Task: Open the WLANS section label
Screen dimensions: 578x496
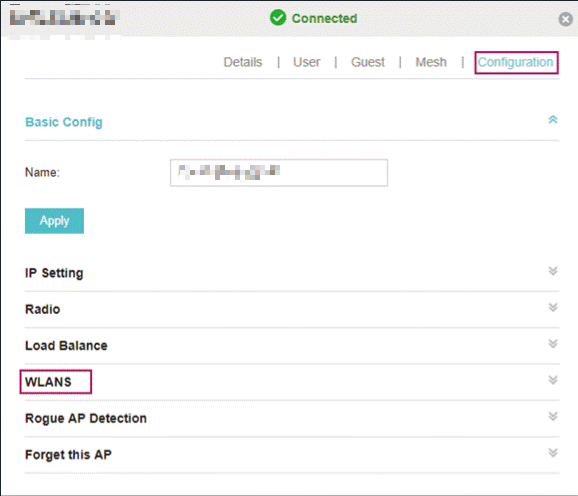Action: pos(48,382)
